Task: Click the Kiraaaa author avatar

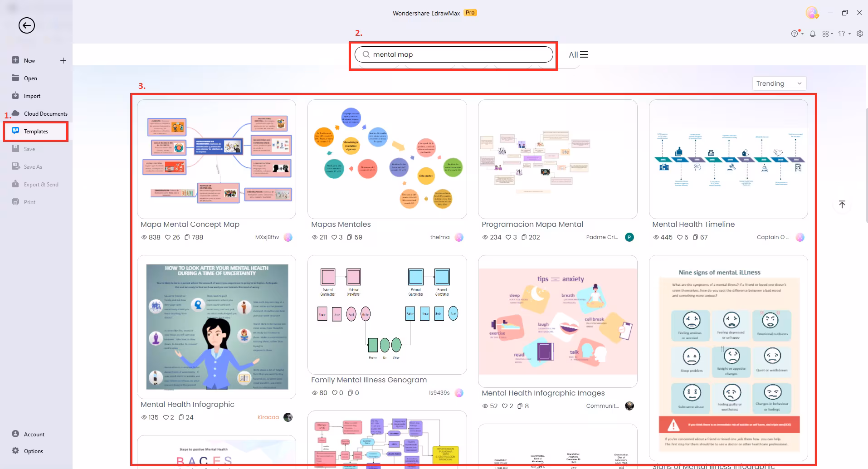Action: pyautogui.click(x=288, y=417)
